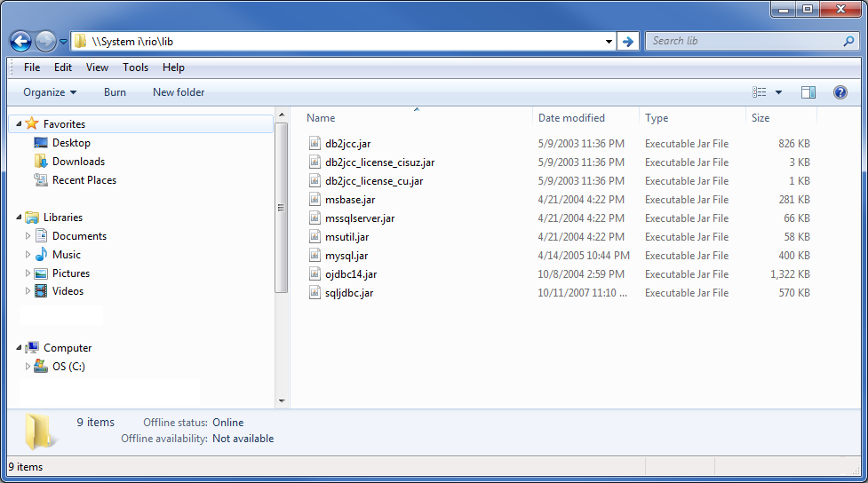Open the Tools menu
Screen dimensions: 868x483
[x=135, y=67]
